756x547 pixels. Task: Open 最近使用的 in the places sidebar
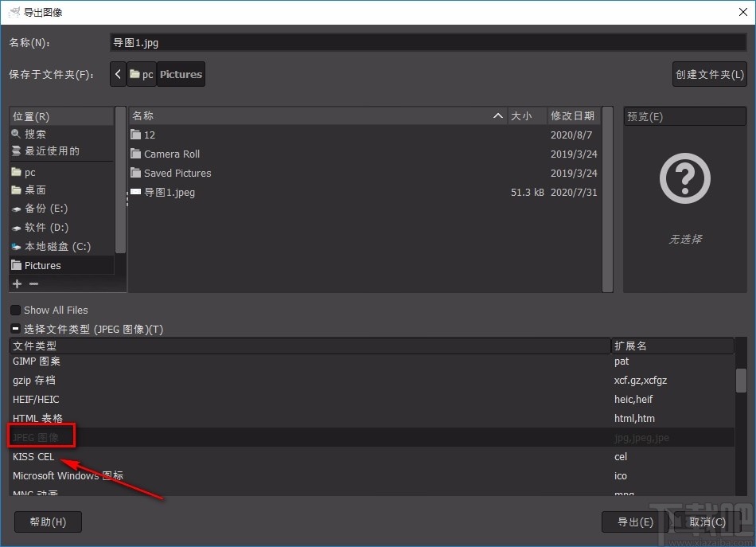61,151
